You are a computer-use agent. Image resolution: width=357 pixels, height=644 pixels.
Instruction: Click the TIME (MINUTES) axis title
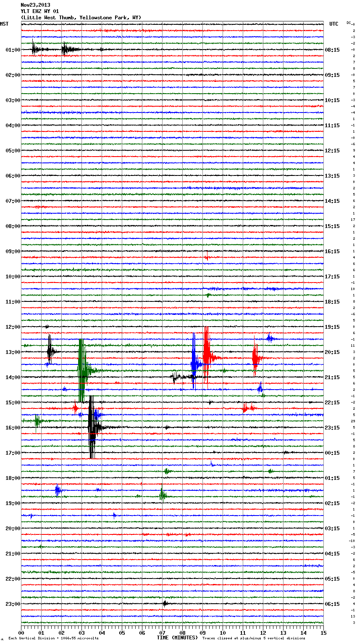point(177,638)
